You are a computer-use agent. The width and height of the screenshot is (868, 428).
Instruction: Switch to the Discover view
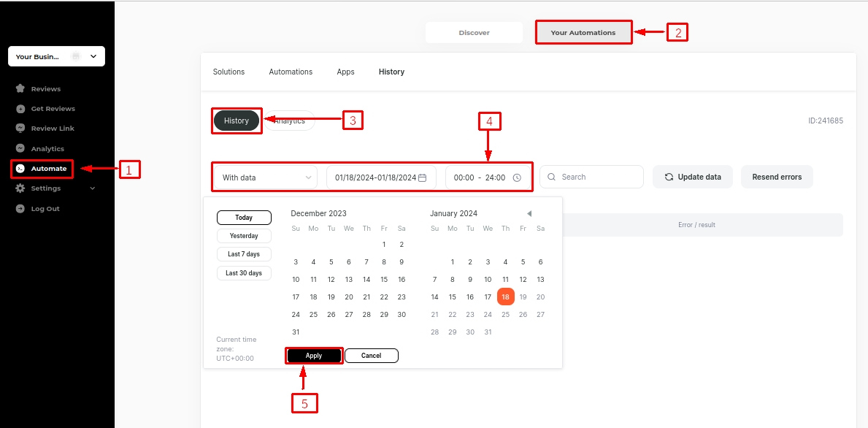474,32
